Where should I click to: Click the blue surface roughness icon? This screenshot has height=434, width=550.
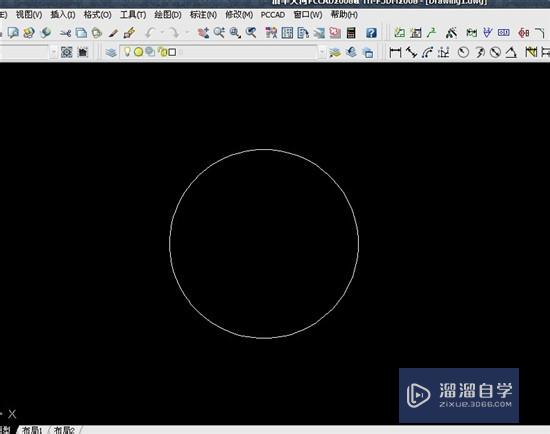(x=487, y=33)
